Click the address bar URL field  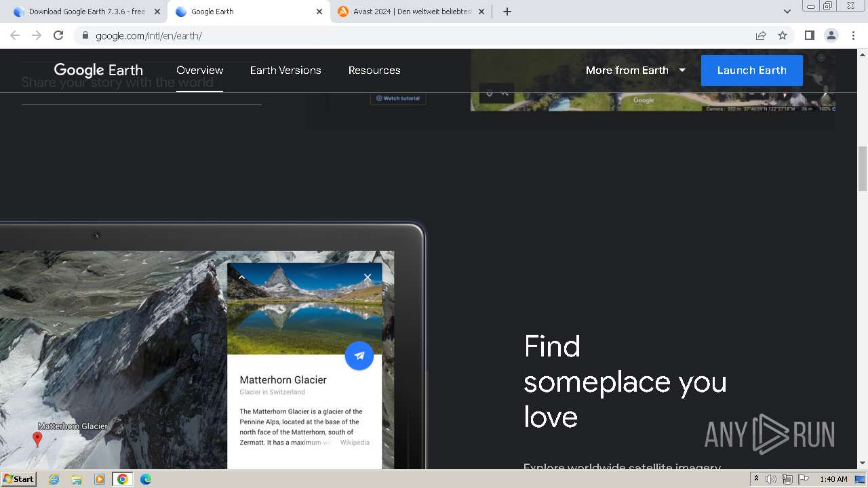414,35
